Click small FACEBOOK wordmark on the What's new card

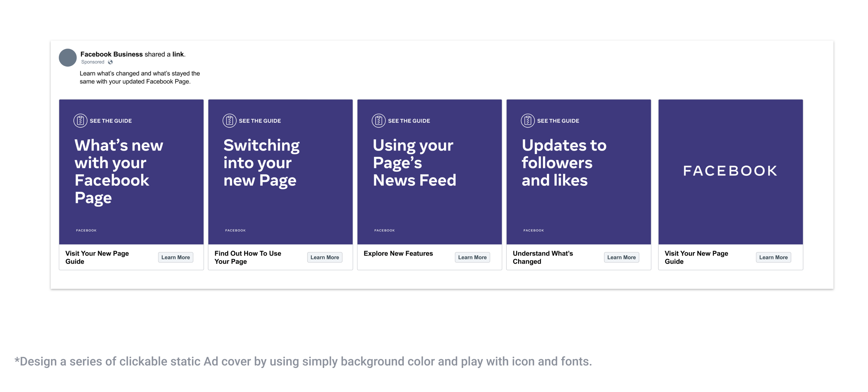[86, 231]
